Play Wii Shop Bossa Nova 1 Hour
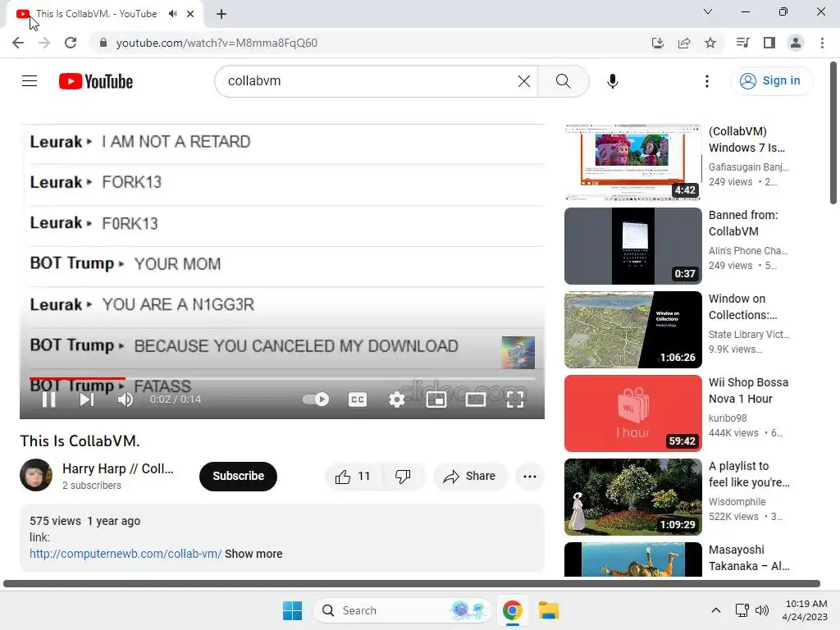 (632, 413)
